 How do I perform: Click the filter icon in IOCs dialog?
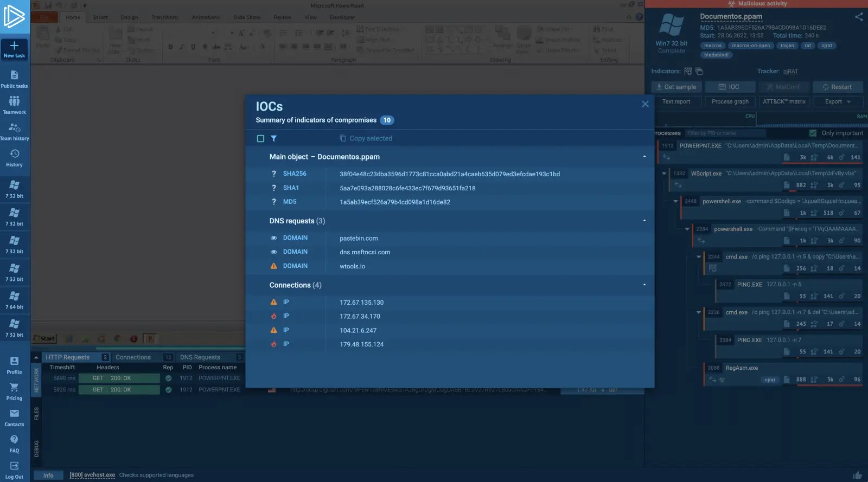[x=274, y=138]
